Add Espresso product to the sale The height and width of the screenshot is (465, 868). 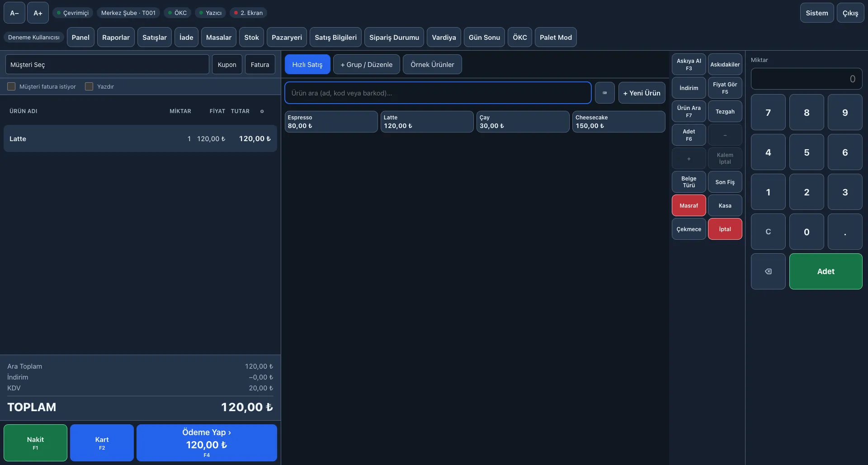[x=331, y=122]
